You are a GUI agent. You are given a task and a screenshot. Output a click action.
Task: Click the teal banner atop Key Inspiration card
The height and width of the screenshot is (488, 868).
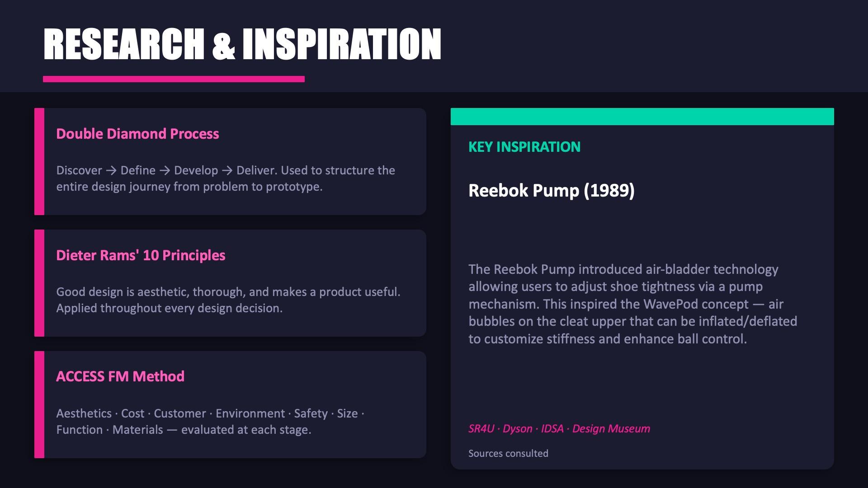pyautogui.click(x=642, y=117)
